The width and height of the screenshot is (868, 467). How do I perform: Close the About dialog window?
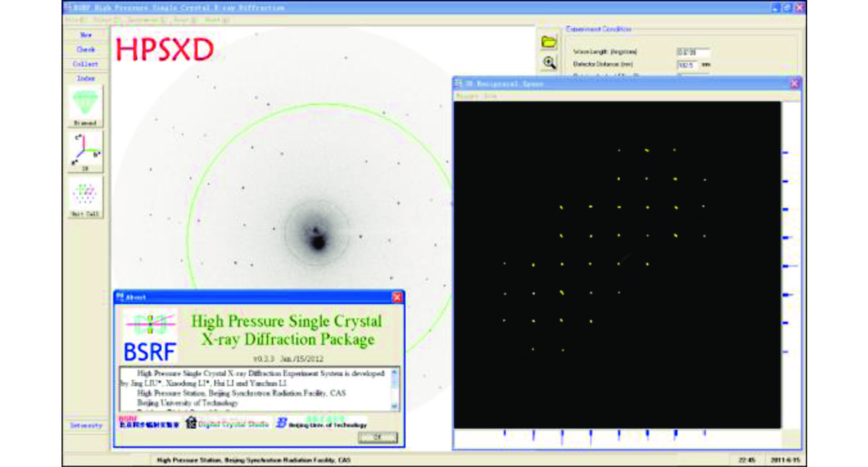click(x=397, y=297)
